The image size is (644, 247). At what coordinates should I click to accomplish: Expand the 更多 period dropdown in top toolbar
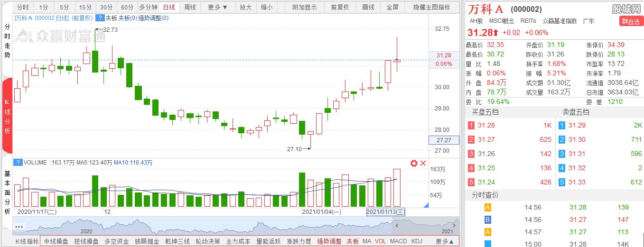(x=218, y=7)
